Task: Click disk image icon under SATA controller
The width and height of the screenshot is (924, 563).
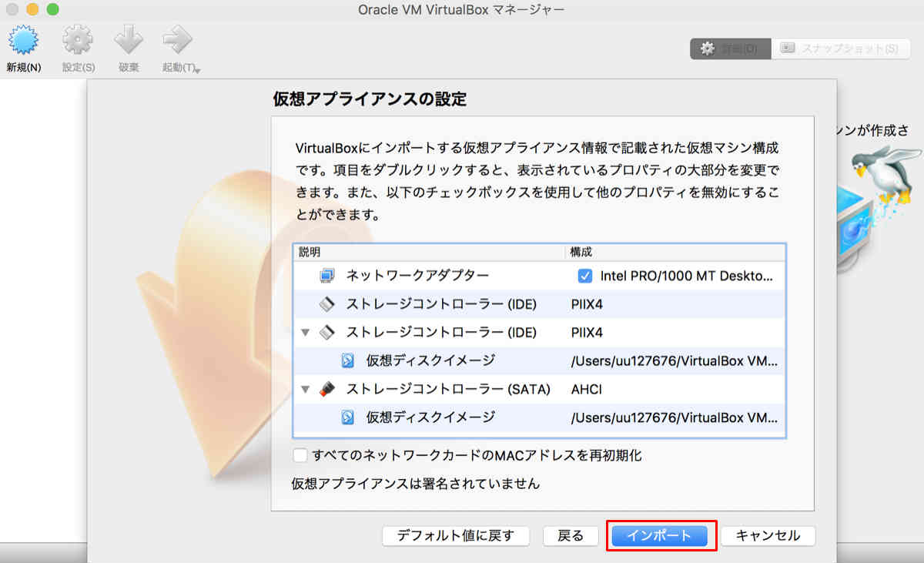Action: 348,417
